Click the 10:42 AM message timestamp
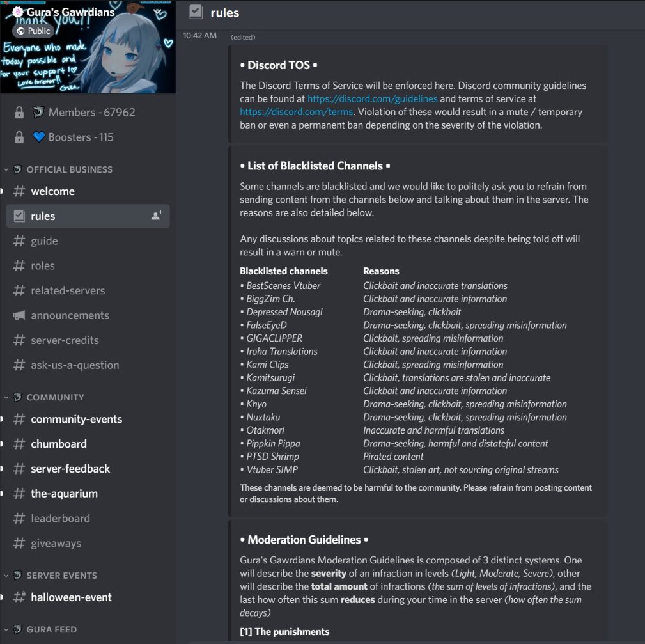This screenshot has height=644, width=645. coord(200,36)
